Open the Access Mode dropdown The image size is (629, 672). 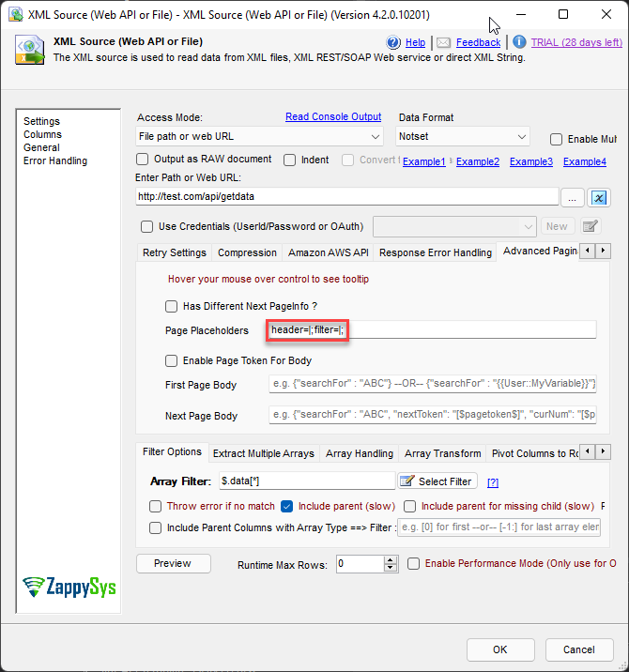(259, 137)
